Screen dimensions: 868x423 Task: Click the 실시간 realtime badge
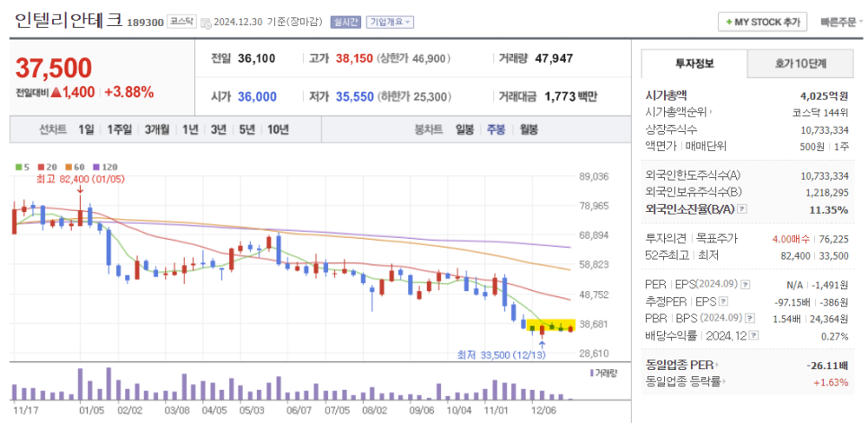345,22
